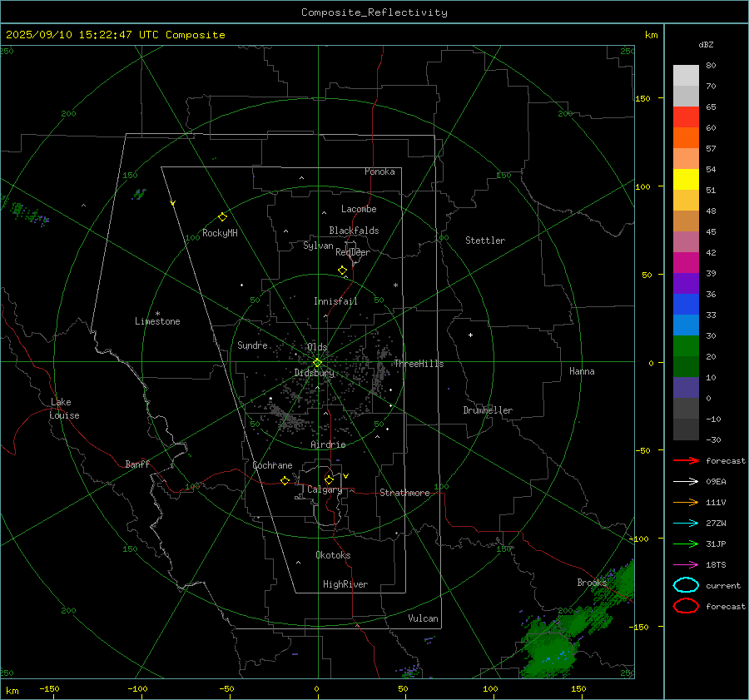Click the Airdrie label

pyautogui.click(x=328, y=444)
